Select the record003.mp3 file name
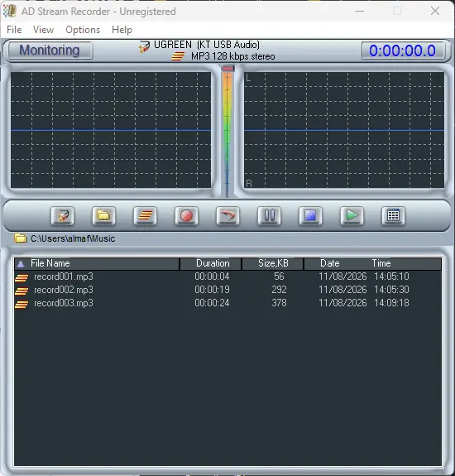 64,303
